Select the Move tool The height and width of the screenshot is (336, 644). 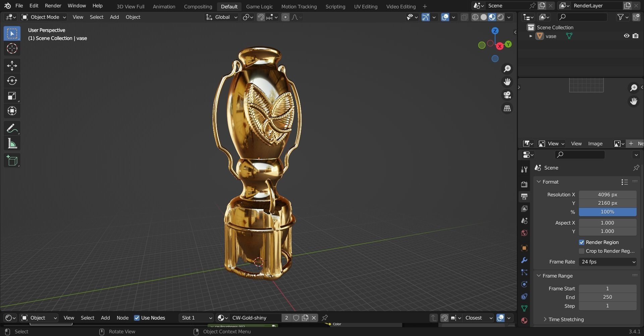[12, 65]
